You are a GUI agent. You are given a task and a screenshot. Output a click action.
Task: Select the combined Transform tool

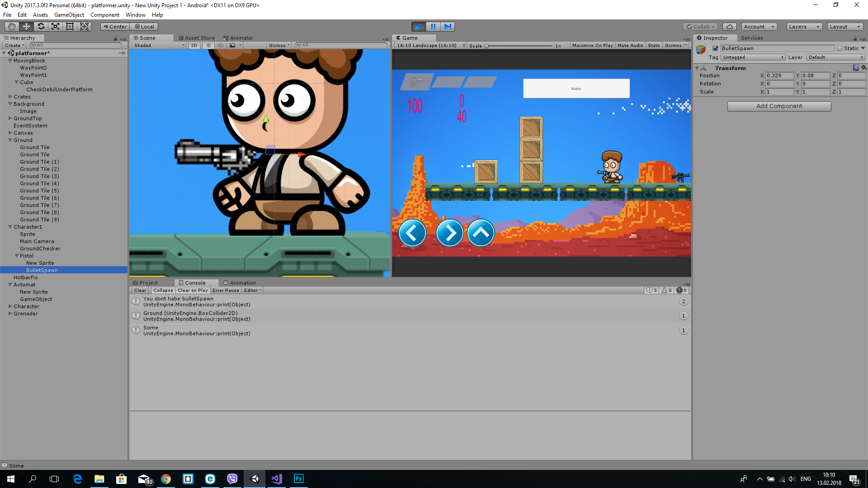(84, 27)
